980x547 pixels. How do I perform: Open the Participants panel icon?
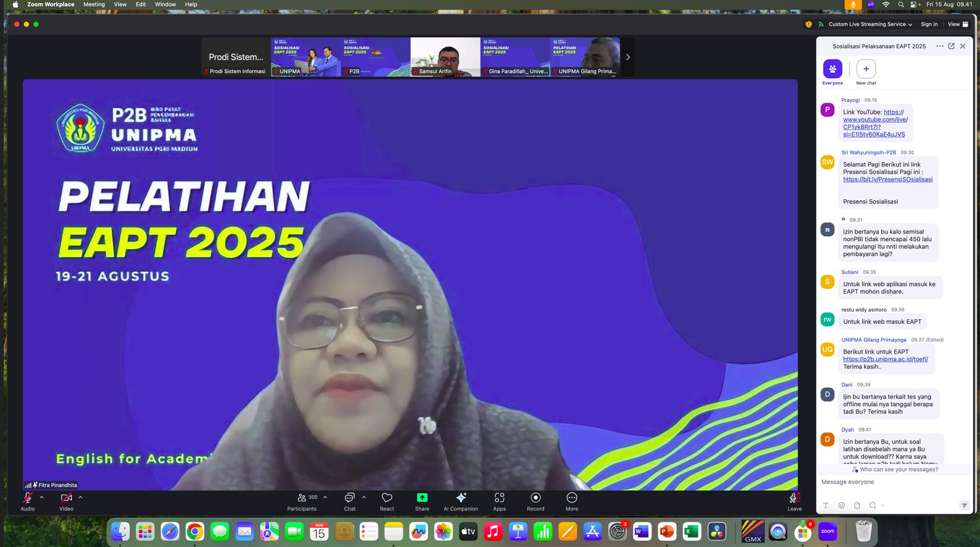coord(302,498)
